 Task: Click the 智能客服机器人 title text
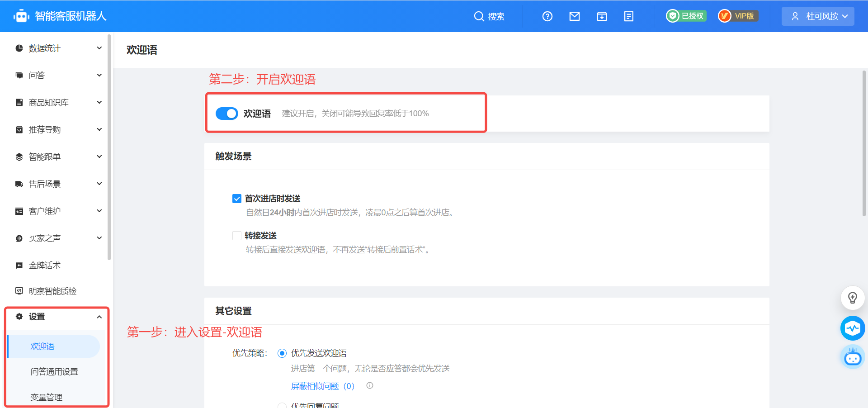point(71,16)
